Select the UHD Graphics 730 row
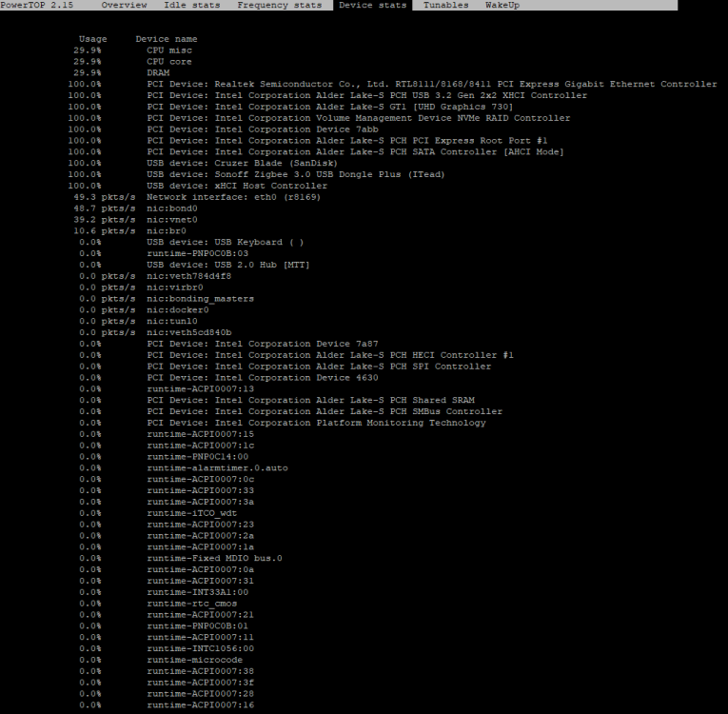This screenshot has width=728, height=714. pyautogui.click(x=290, y=107)
